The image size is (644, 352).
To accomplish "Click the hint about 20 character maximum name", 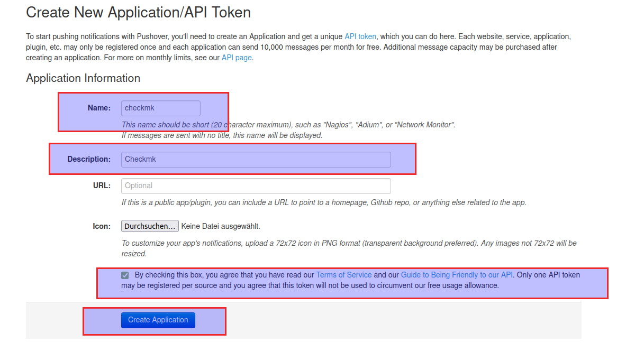I will 288,125.
